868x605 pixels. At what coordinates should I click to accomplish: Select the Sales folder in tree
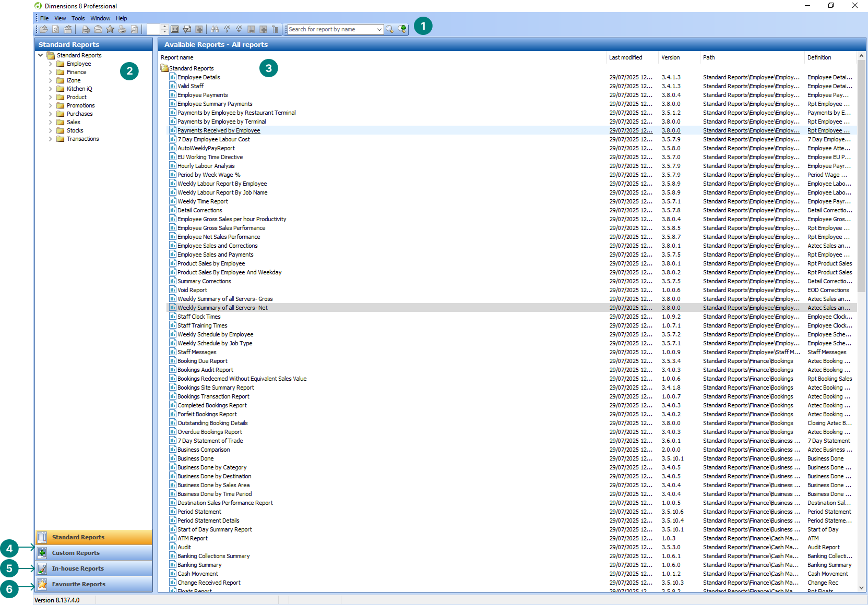[x=73, y=122]
